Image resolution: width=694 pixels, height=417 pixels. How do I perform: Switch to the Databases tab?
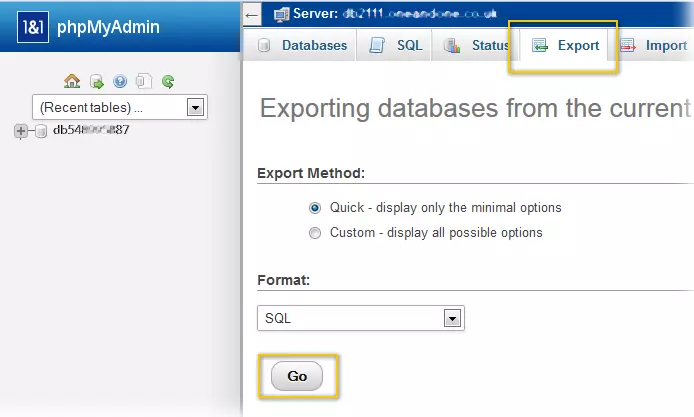coord(303,45)
